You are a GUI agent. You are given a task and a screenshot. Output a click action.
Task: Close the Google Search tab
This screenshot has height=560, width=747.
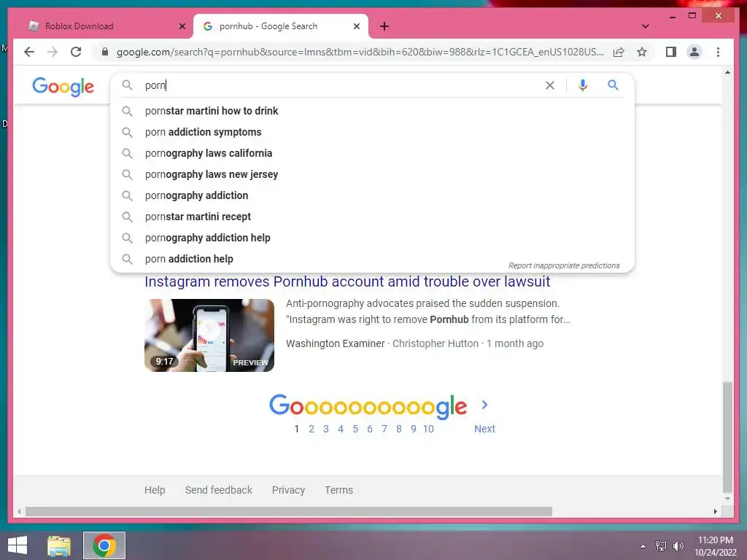point(356,26)
